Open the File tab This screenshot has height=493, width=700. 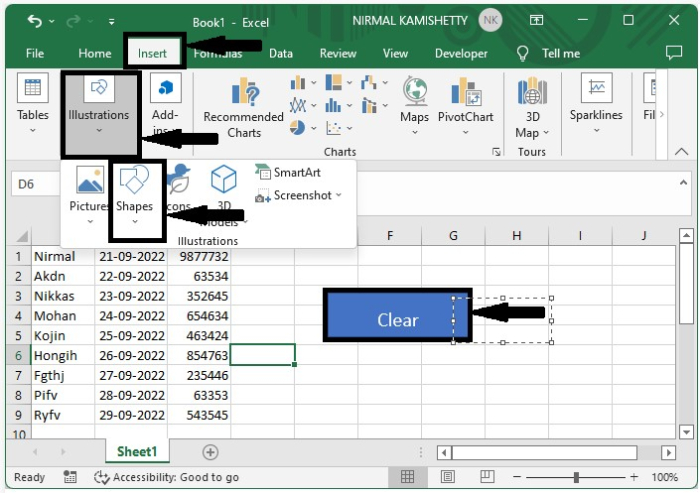(x=35, y=54)
